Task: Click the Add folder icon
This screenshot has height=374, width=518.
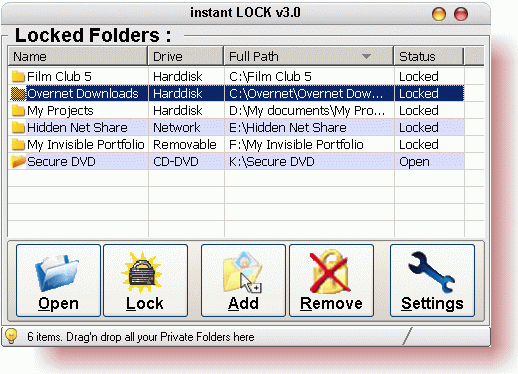Action: click(243, 272)
